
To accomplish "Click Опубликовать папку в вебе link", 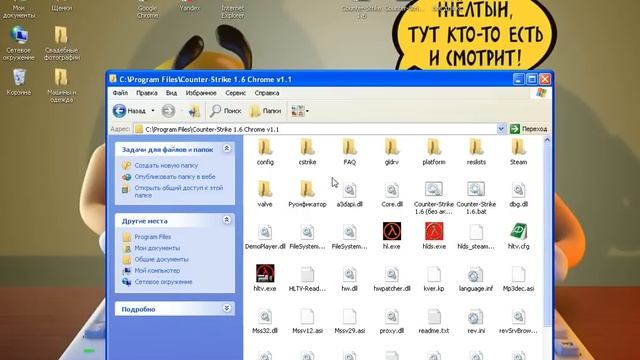I will coord(175,176).
